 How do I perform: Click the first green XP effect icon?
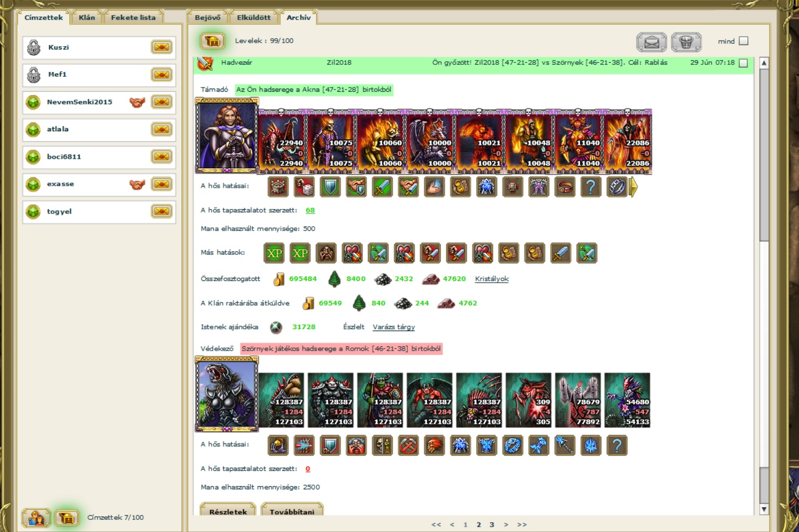click(x=274, y=253)
